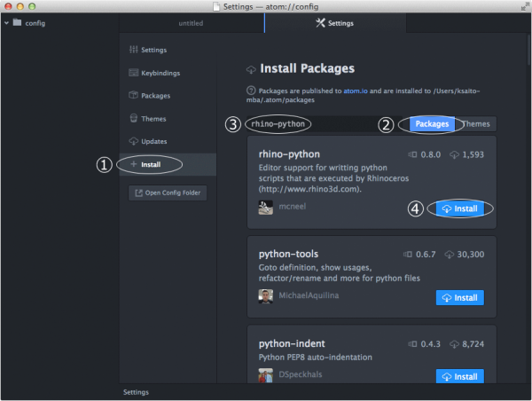The image size is (532, 401).
Task: Focus the rhino-python search field
Action: point(325,124)
